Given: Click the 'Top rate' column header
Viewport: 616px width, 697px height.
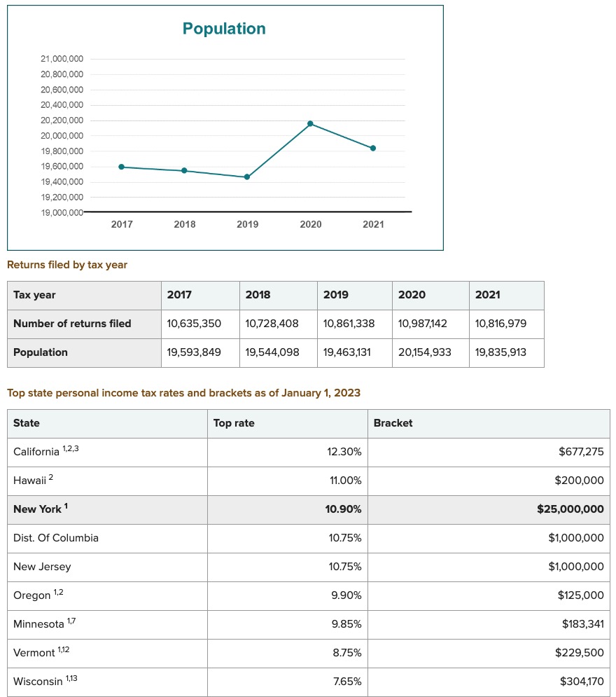Looking at the screenshot, I should point(234,423).
